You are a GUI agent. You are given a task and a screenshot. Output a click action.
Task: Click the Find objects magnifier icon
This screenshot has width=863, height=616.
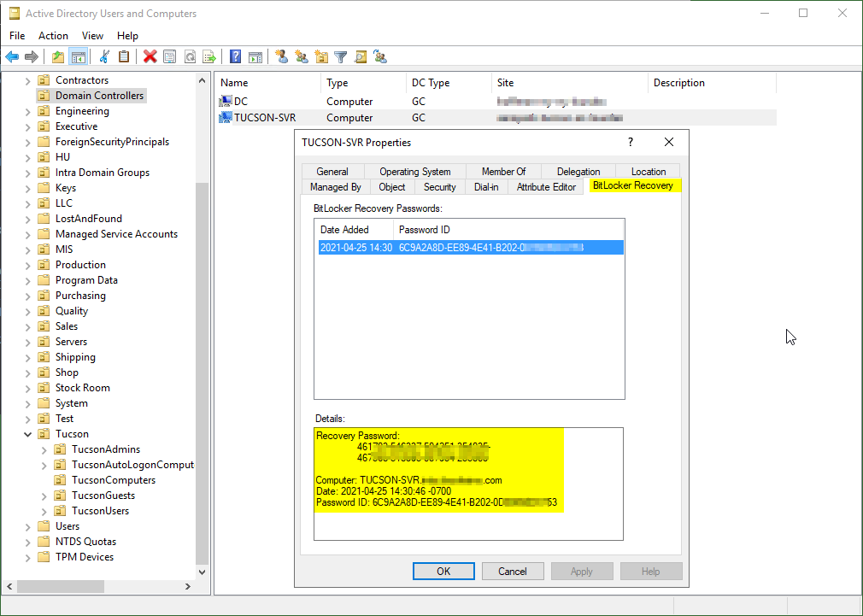(361, 56)
